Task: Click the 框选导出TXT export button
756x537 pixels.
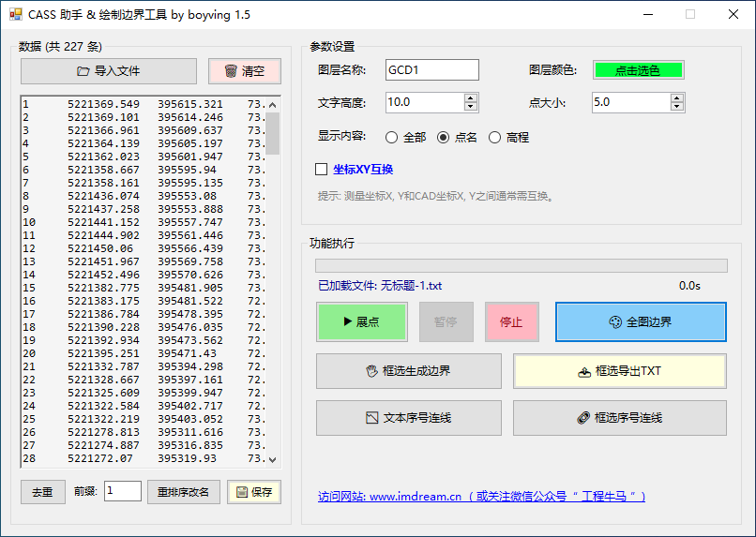Action: tap(619, 371)
